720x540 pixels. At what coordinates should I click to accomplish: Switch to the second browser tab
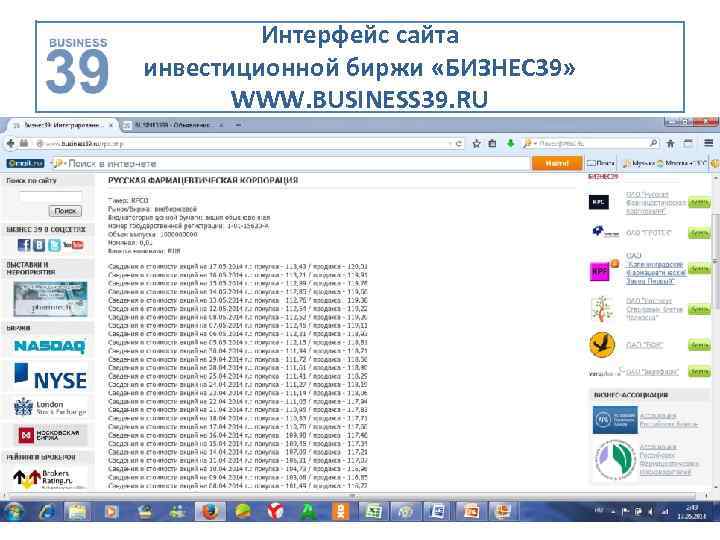pyautogui.click(x=173, y=125)
